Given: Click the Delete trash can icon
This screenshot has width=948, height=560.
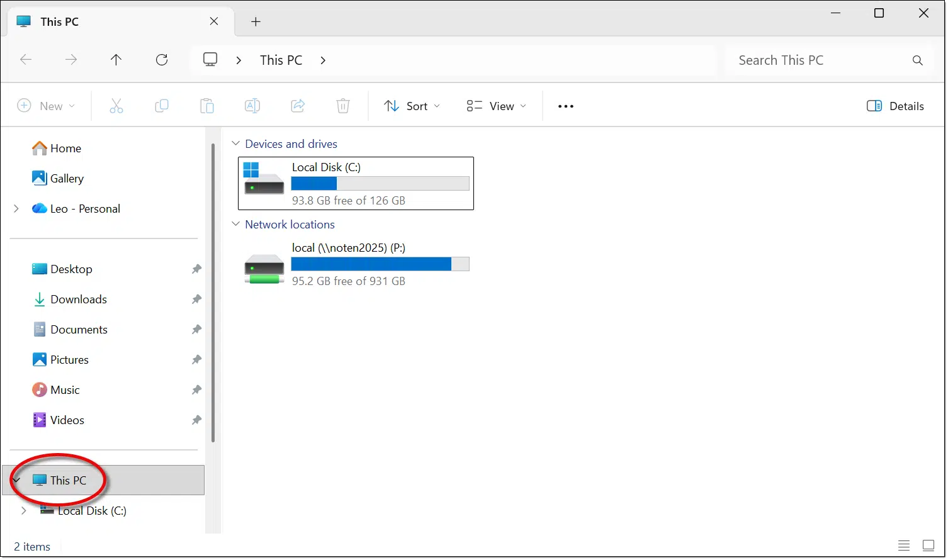Looking at the screenshot, I should pyautogui.click(x=343, y=106).
